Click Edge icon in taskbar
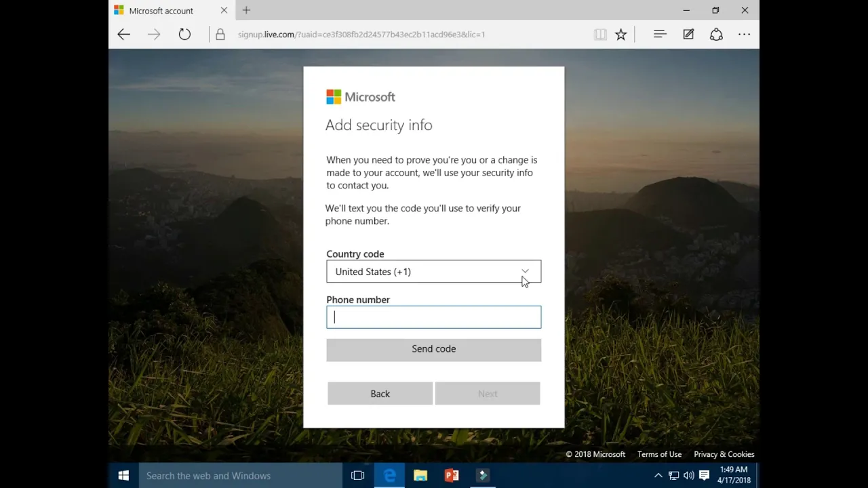 (x=390, y=476)
